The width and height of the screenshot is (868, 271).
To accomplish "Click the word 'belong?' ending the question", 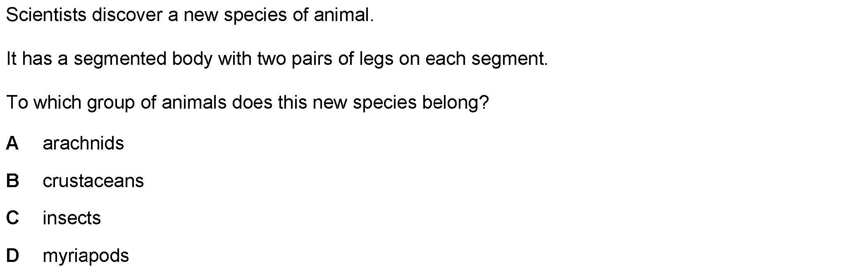I will (x=455, y=103).
